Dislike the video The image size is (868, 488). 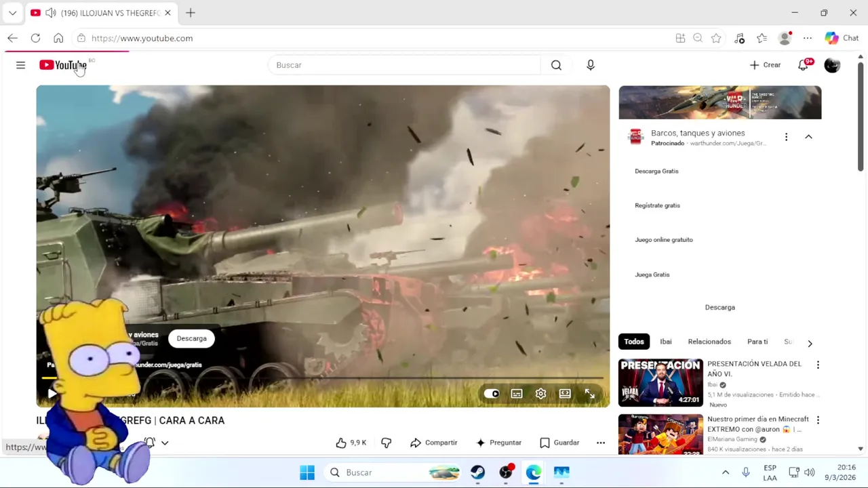click(x=386, y=443)
